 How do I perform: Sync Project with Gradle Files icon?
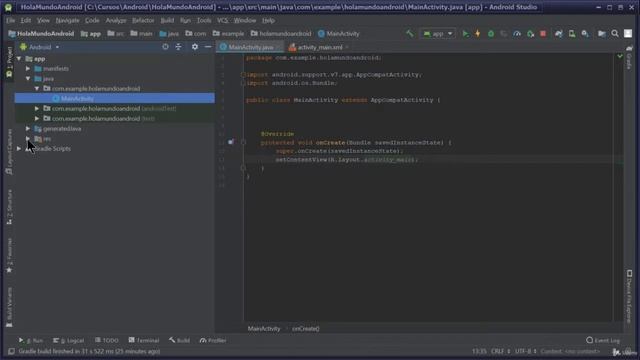[x=558, y=34]
